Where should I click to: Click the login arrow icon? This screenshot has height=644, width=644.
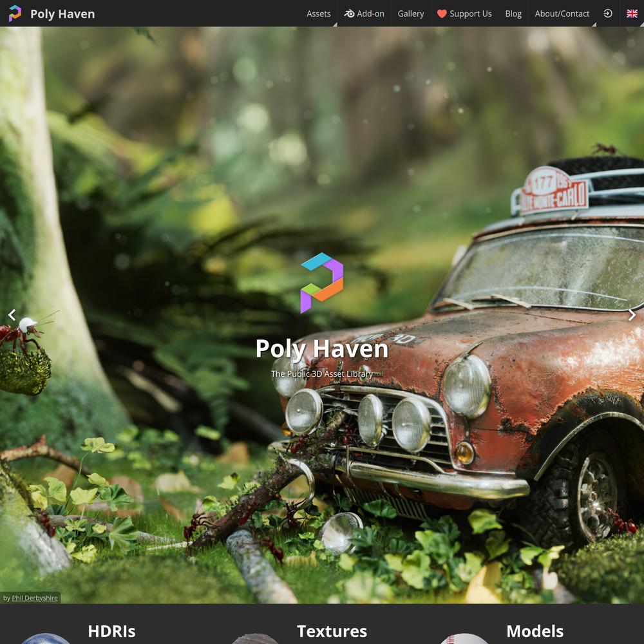[608, 14]
